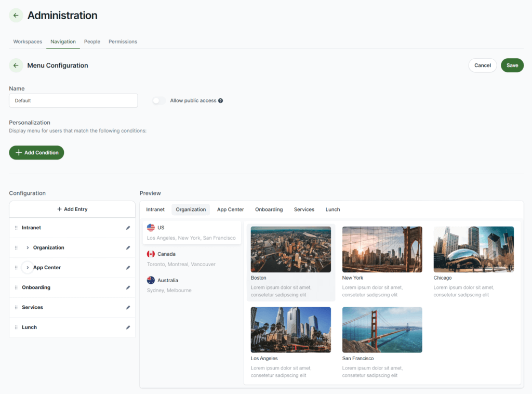Click the back arrow beside Menu Configuration
This screenshot has height=394, width=532.
[16, 65]
